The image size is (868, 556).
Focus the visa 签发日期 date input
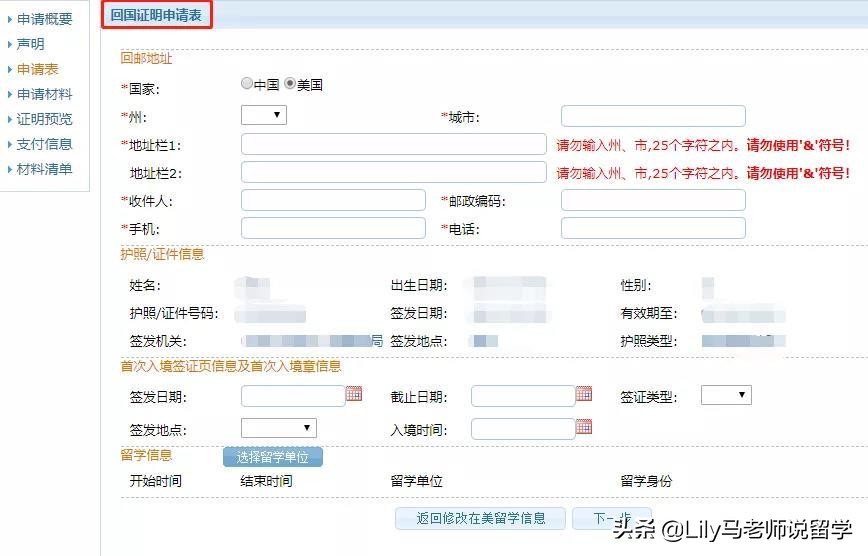click(x=293, y=396)
